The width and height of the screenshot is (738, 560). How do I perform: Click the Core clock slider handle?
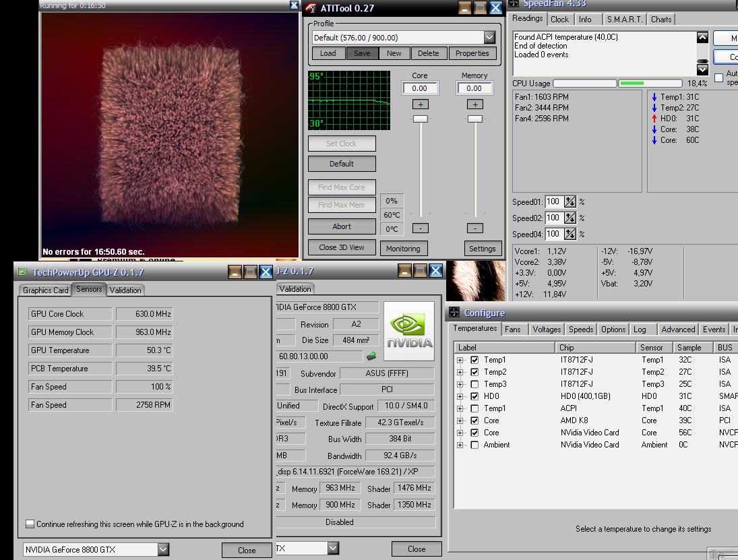pos(421,119)
